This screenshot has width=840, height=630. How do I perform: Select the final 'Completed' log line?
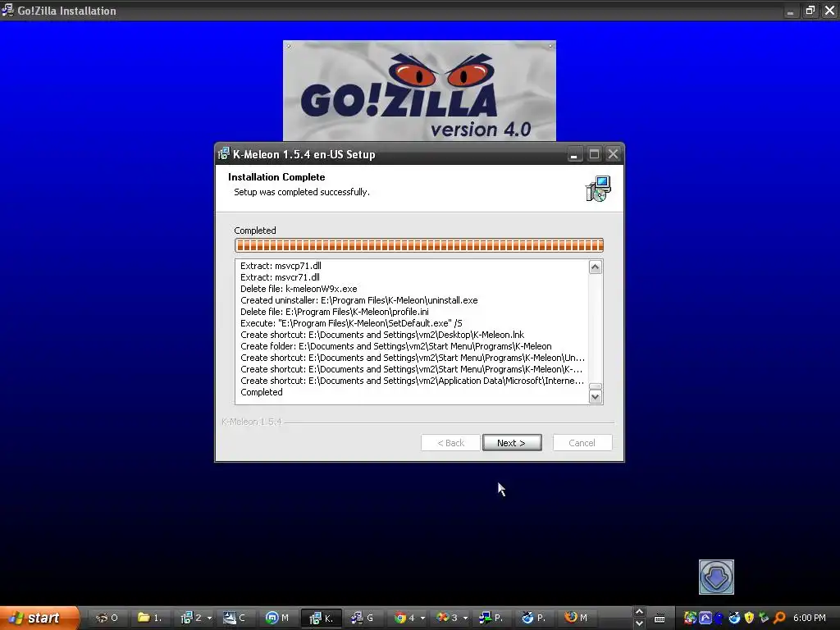(262, 392)
